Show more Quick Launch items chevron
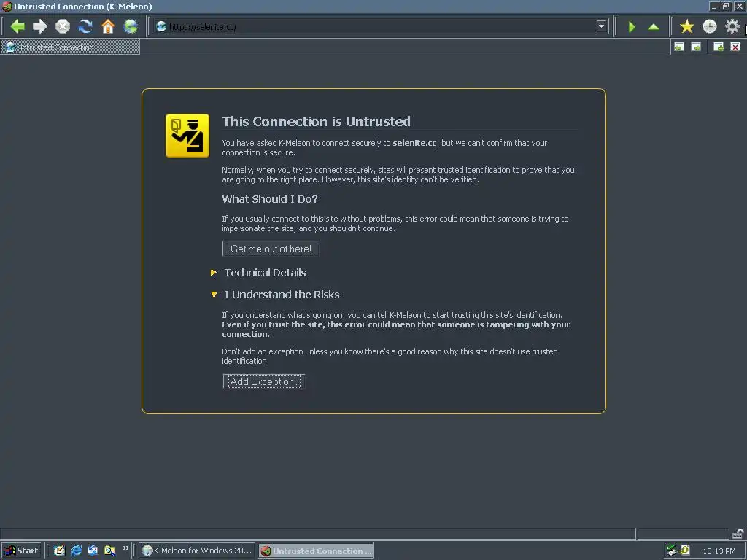The width and height of the screenshot is (747, 560). pos(125,548)
